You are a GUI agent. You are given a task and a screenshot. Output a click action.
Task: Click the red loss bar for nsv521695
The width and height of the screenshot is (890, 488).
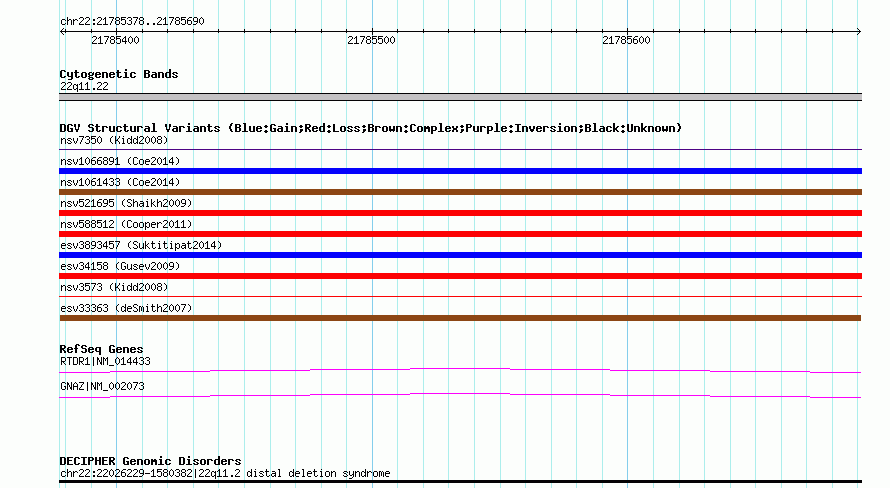pyautogui.click(x=460, y=213)
